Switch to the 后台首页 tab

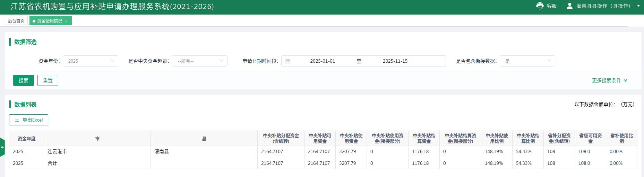pyautogui.click(x=16, y=21)
